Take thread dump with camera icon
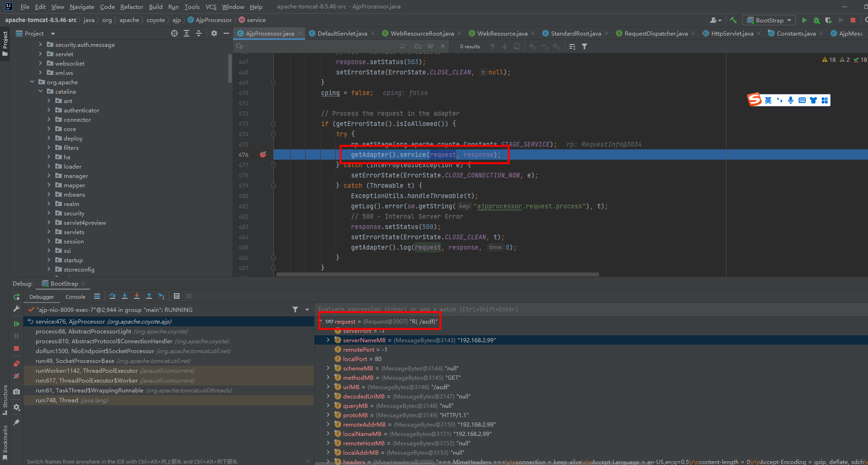Image resolution: width=868 pixels, height=465 pixels. (x=16, y=391)
